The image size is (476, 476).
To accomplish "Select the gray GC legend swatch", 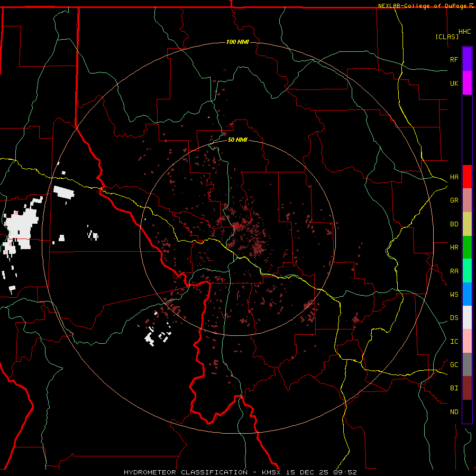I will click(x=467, y=364).
